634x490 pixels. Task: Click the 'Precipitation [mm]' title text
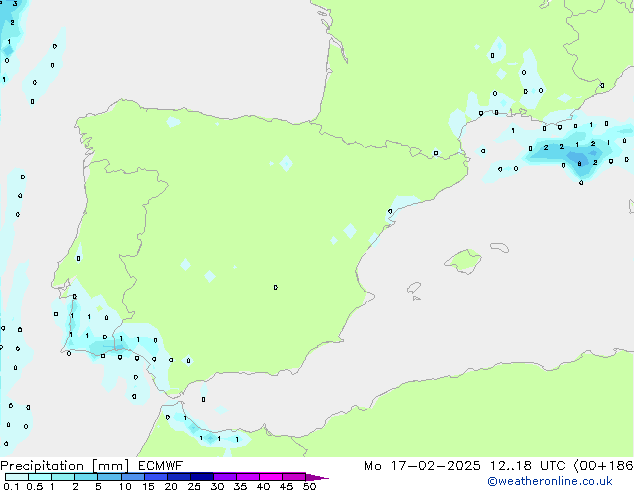click(65, 466)
